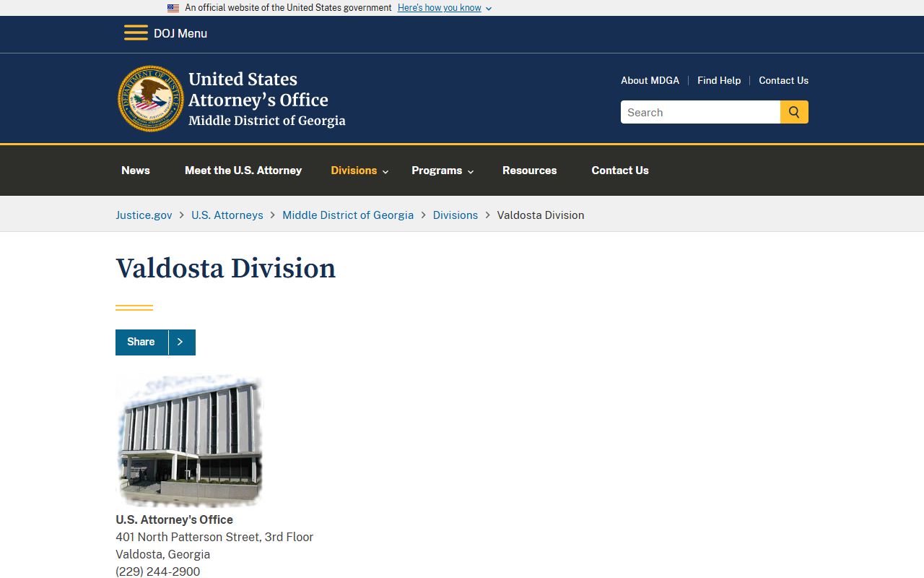Click "An official website of the United States government"
This screenshot has width=924, height=578.
tap(288, 8)
